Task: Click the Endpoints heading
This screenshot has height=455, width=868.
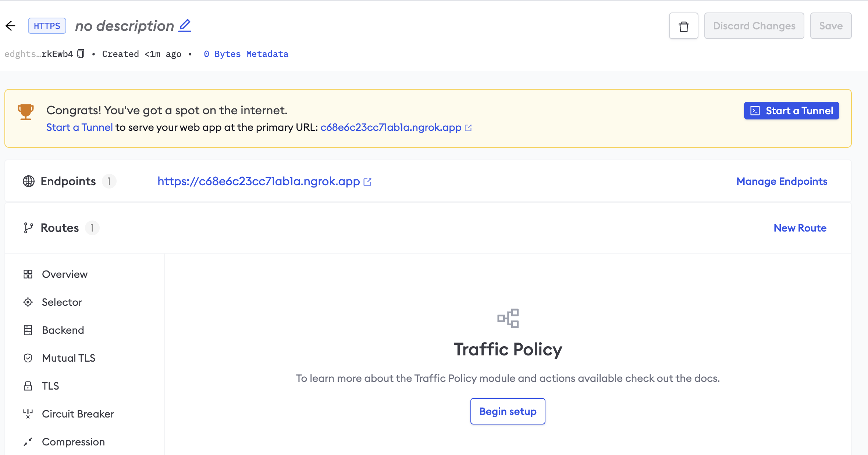Action: click(x=68, y=181)
